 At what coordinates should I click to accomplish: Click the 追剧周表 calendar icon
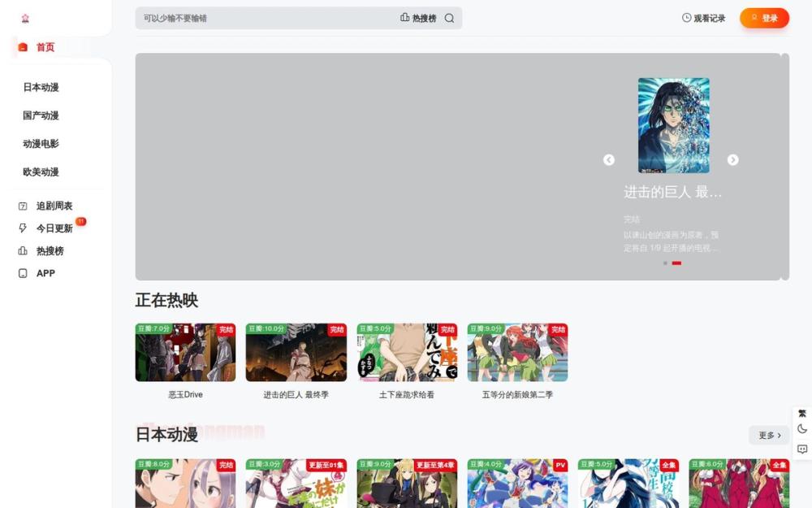click(x=23, y=206)
